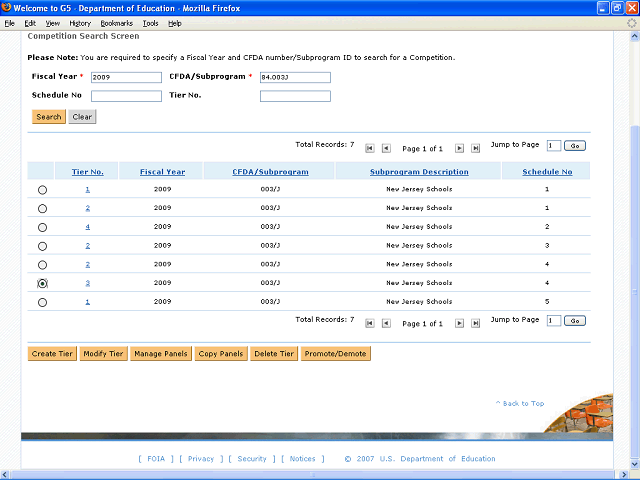Image resolution: width=640 pixels, height=480 pixels.
Task: Select the first row radio button
Action: 42,189
